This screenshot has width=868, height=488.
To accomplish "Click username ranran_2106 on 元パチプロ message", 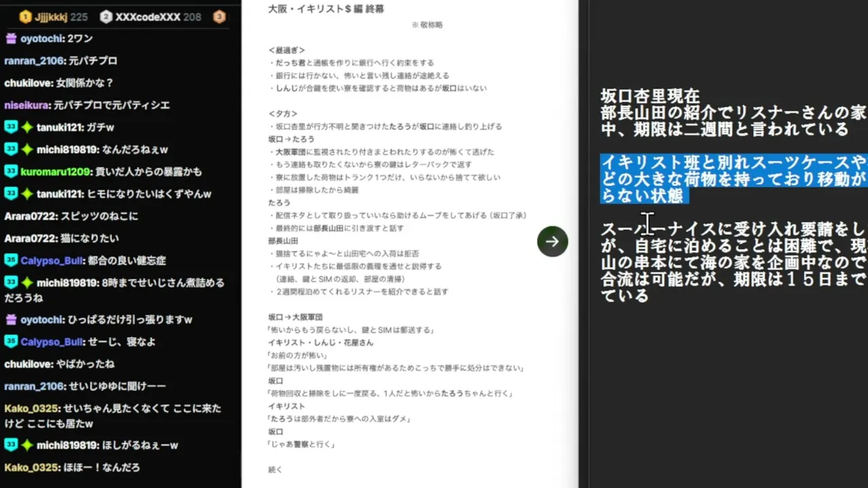I will (x=34, y=61).
